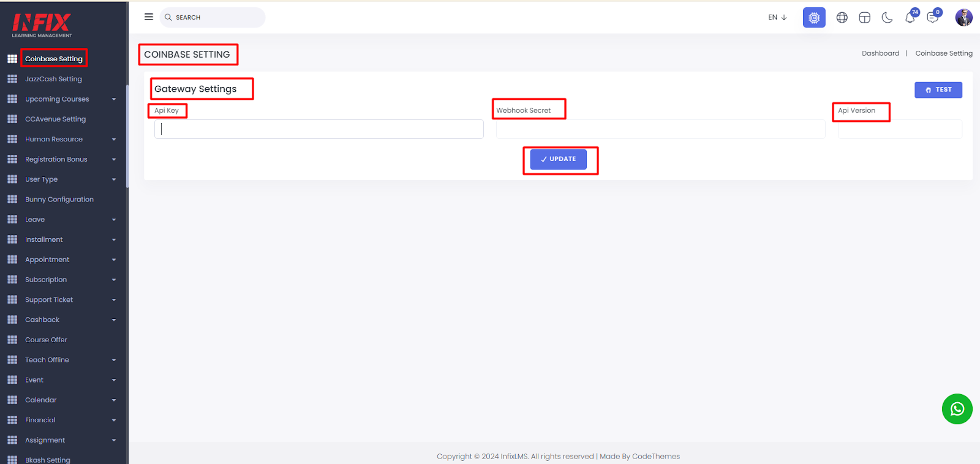Go to Dashboard breadcrumb link
This screenshot has height=464, width=980.
[880, 53]
